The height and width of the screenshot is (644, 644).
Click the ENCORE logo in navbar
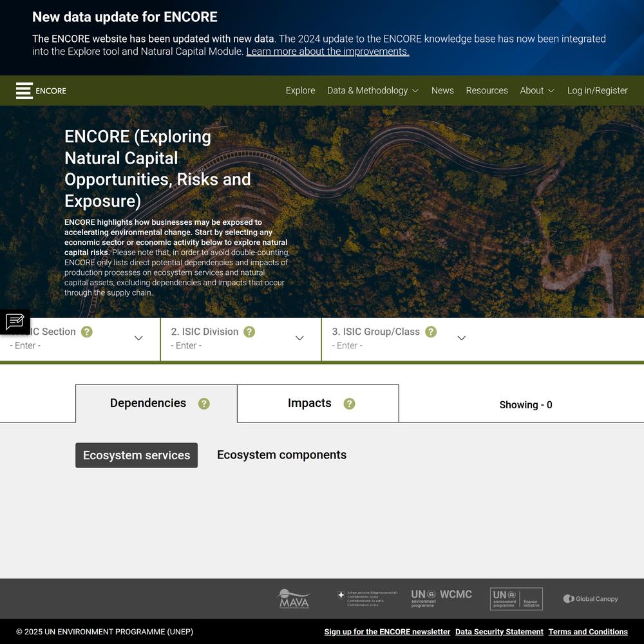tap(41, 91)
